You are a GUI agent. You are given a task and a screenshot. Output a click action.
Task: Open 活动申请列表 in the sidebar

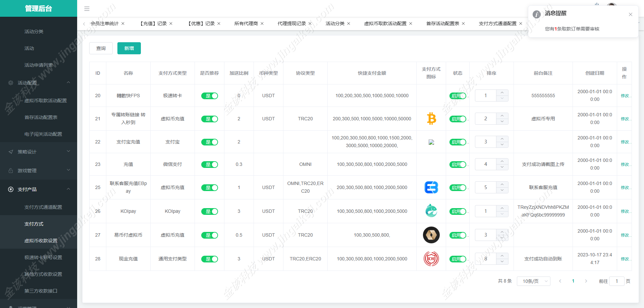[39, 65]
